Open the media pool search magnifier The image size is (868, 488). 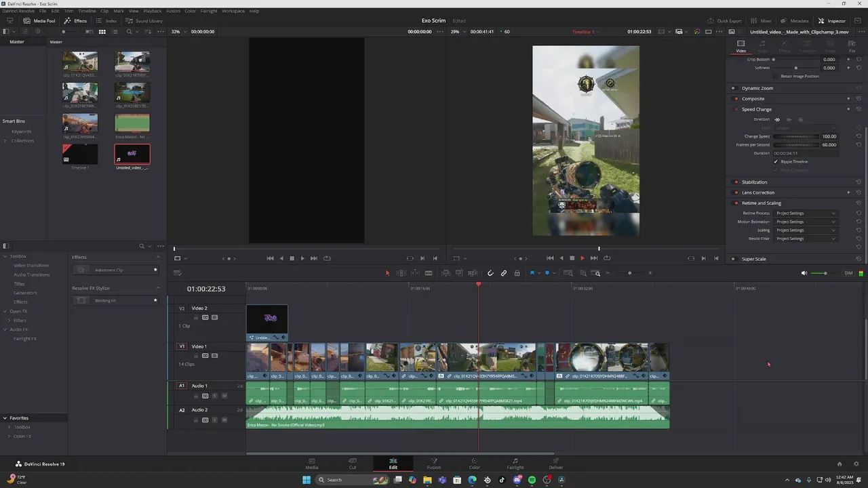coord(130,32)
